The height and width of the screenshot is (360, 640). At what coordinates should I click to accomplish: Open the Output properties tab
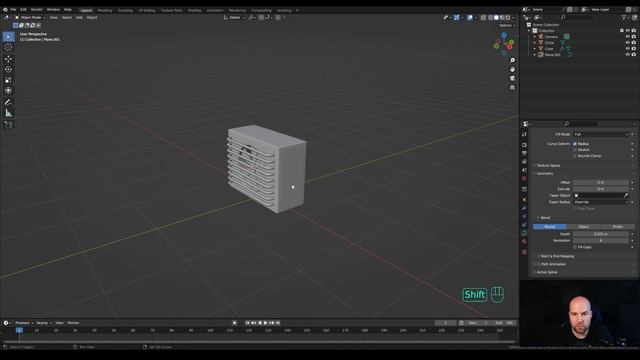pos(524,153)
